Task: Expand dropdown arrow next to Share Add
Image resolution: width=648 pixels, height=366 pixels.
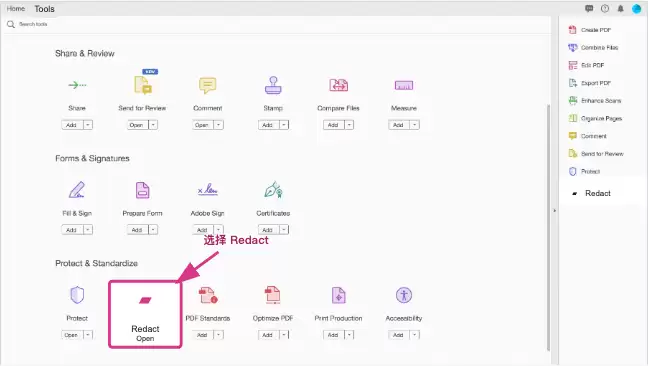Action: tap(88, 125)
